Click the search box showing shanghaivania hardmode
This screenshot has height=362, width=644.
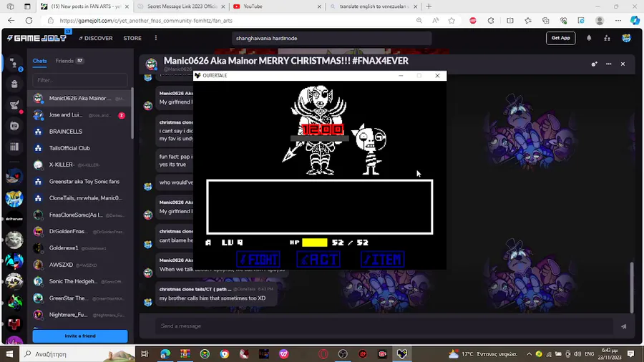332,38
